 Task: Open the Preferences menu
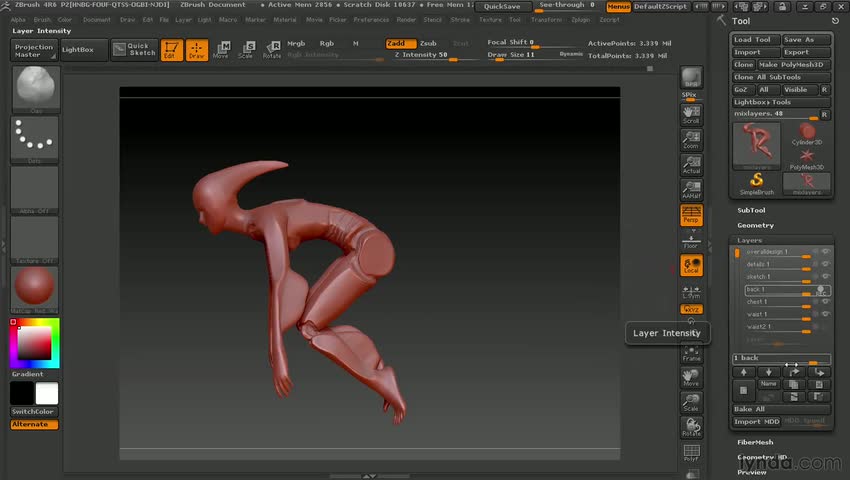pyautogui.click(x=371, y=19)
